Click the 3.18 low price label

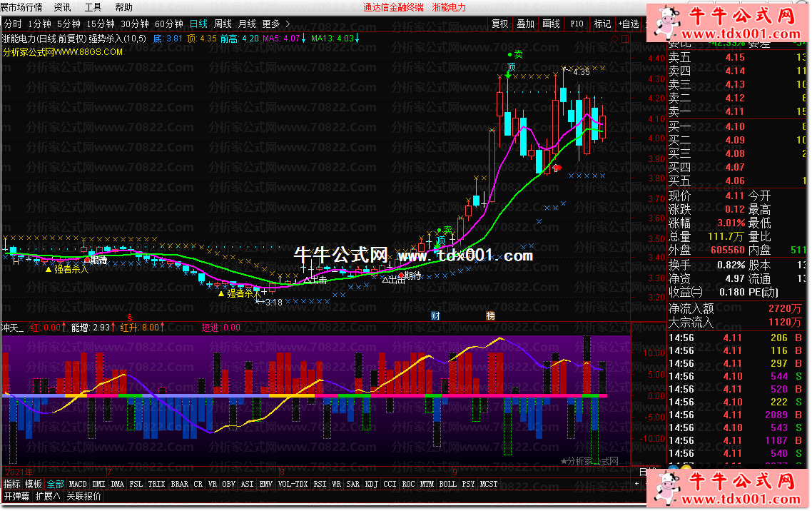point(274,303)
